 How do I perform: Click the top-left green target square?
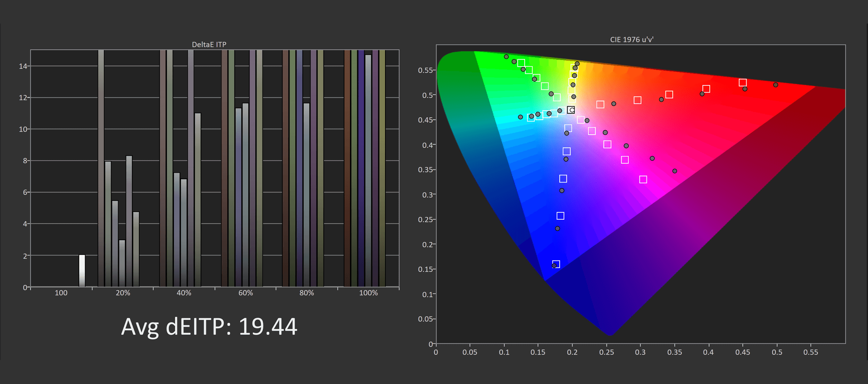pyautogui.click(x=521, y=63)
